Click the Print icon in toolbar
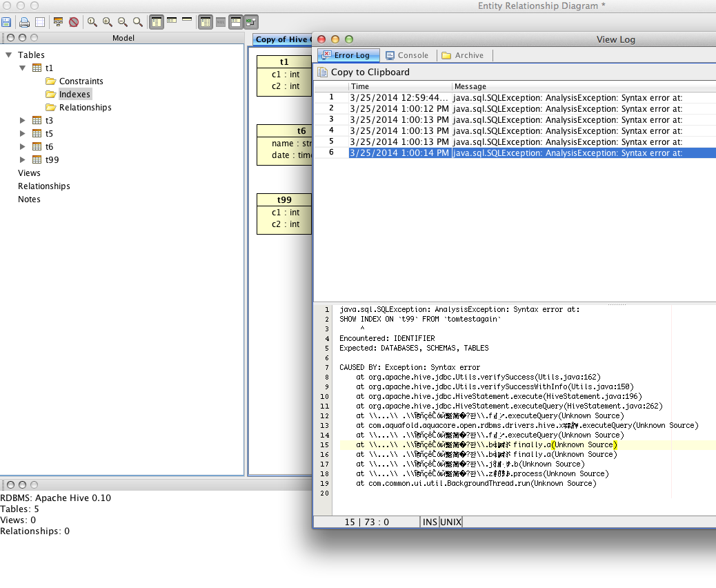716x588 pixels. (x=25, y=22)
